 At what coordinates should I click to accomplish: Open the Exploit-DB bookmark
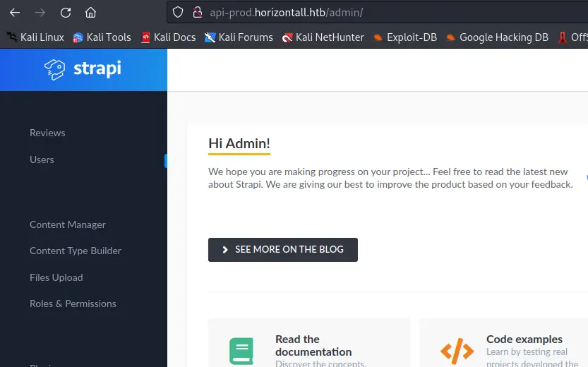(405, 37)
